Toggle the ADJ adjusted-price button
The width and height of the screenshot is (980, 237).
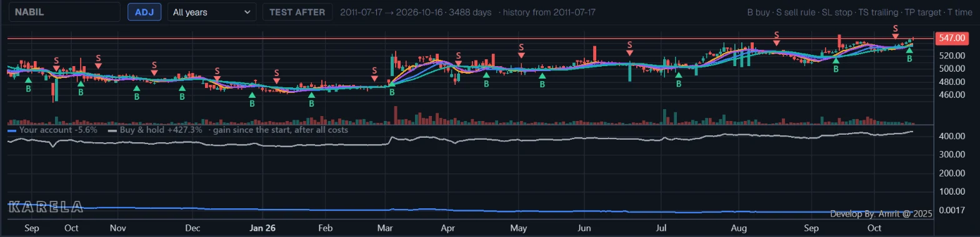coord(144,12)
